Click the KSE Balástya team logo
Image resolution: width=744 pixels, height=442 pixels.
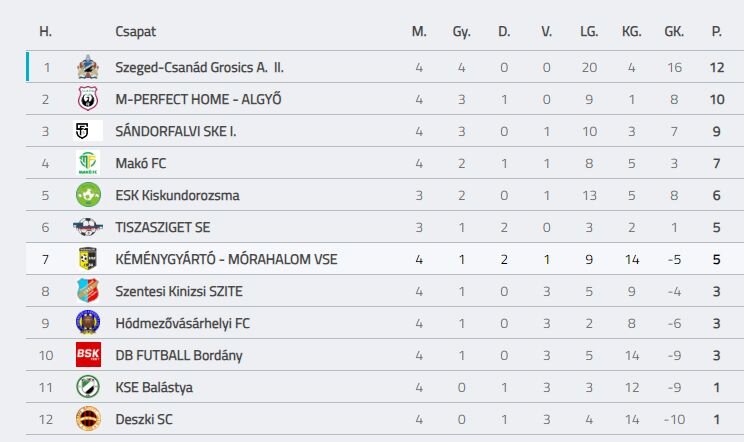click(88, 387)
